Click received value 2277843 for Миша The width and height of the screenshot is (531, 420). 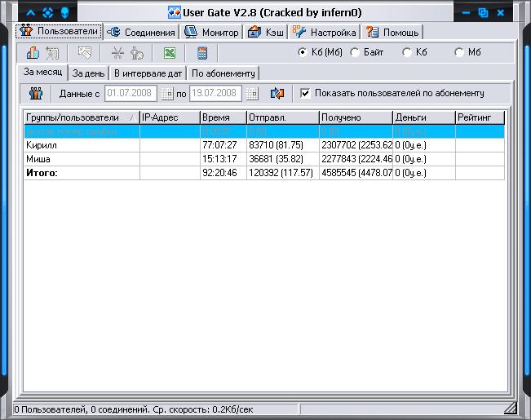(357, 159)
